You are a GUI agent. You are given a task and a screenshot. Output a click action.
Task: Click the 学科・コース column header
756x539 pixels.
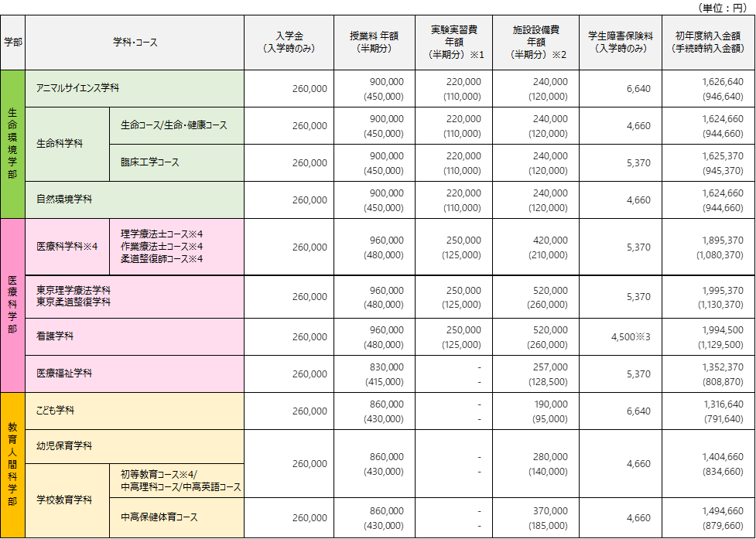135,43
